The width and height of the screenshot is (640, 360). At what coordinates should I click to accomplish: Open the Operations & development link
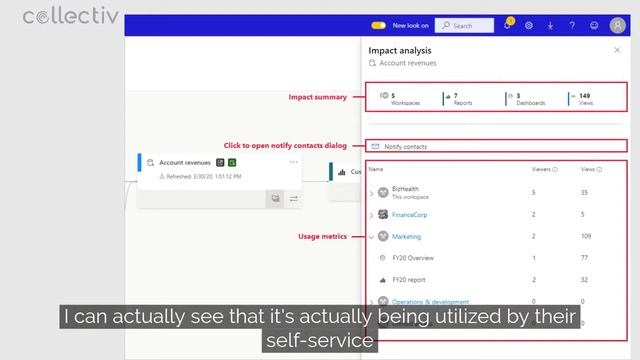430,302
